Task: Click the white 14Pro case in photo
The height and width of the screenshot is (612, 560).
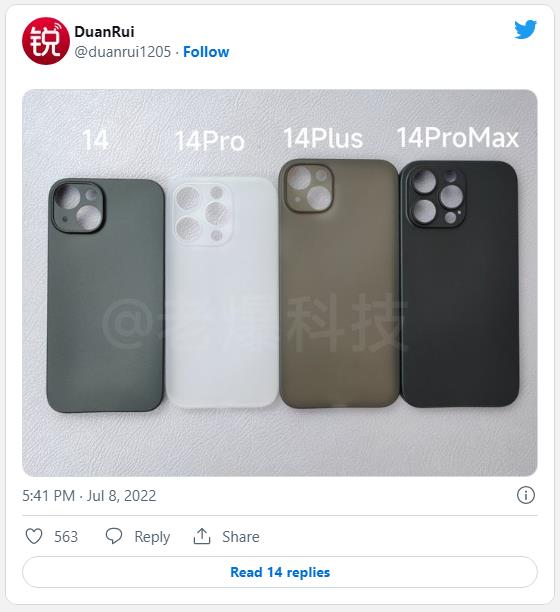Action: [222, 292]
